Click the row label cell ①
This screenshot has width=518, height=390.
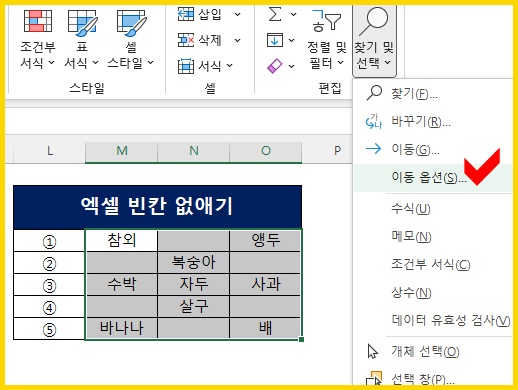pos(49,241)
